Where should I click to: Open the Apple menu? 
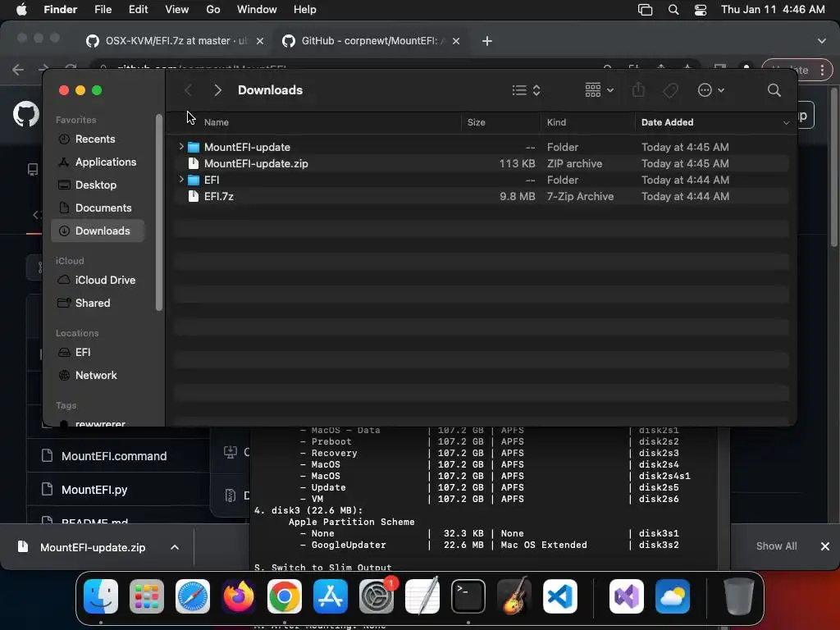[21, 10]
